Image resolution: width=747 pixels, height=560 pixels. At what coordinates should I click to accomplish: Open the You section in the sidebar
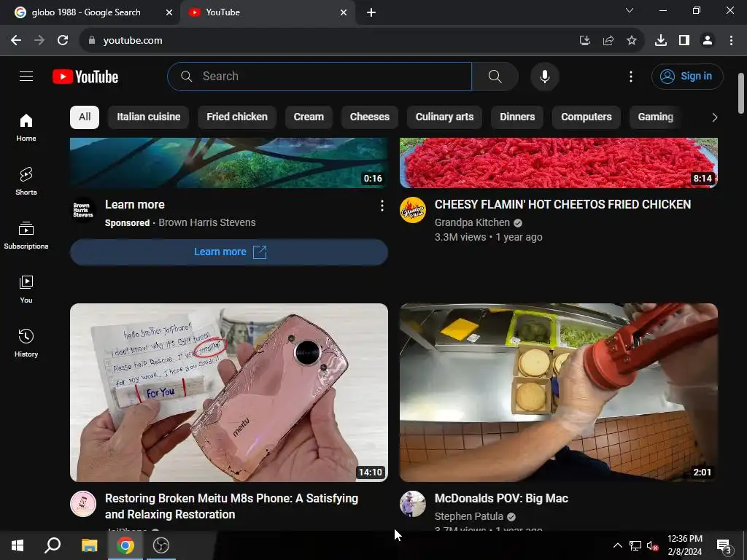(x=26, y=289)
